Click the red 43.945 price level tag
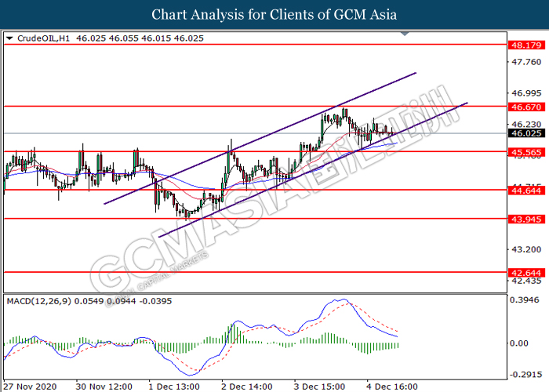The width and height of the screenshot is (549, 392). click(x=522, y=219)
